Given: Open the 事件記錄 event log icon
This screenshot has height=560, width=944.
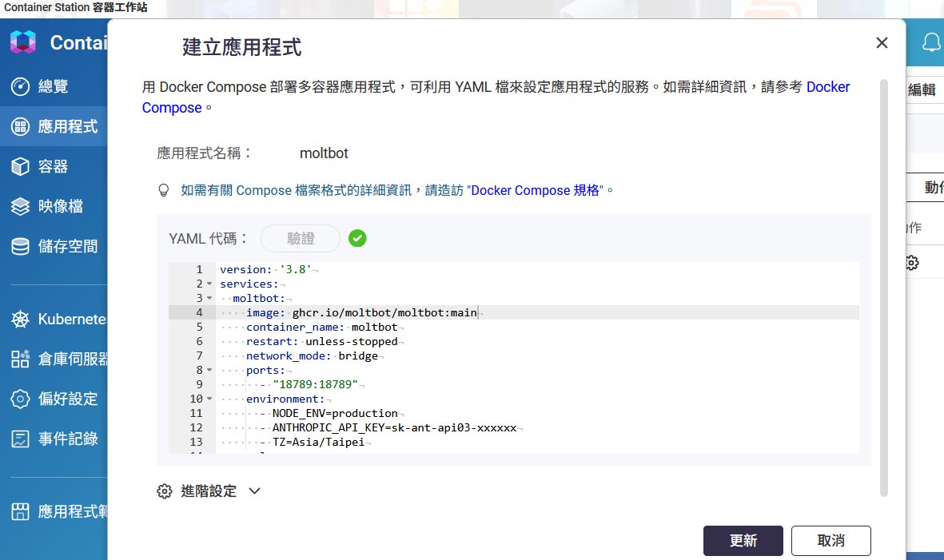Looking at the screenshot, I should coord(21,439).
